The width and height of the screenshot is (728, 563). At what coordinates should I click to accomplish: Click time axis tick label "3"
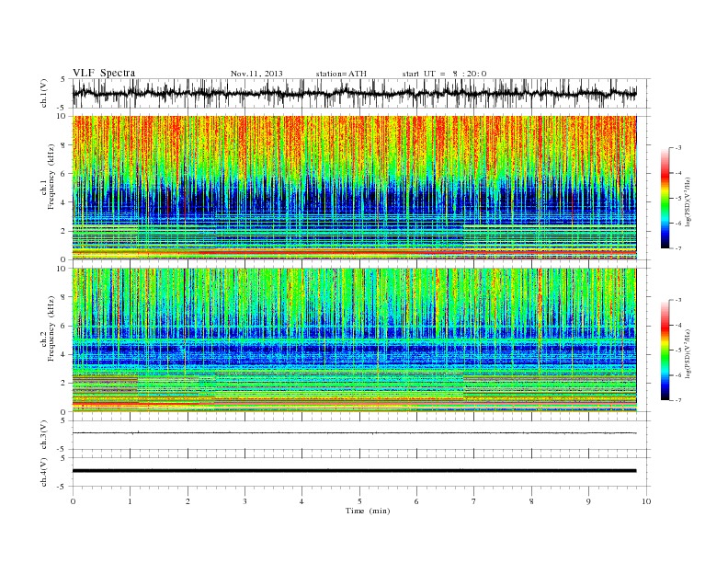245,501
